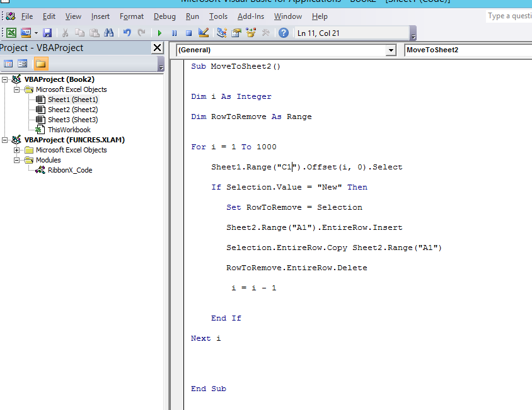Open the Object Browser toolbar icon
This screenshot has height=410, width=532.
pyautogui.click(x=251, y=33)
